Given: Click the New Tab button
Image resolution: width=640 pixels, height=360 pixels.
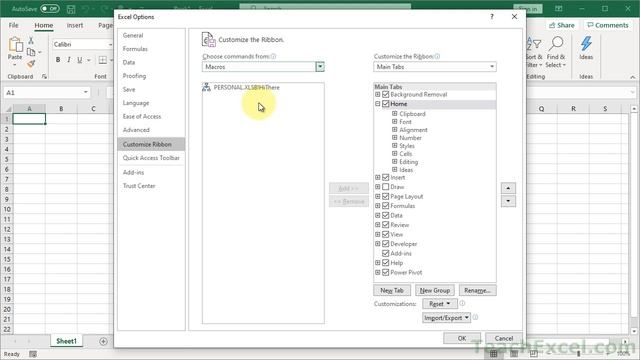Looking at the screenshot, I should coord(392,290).
